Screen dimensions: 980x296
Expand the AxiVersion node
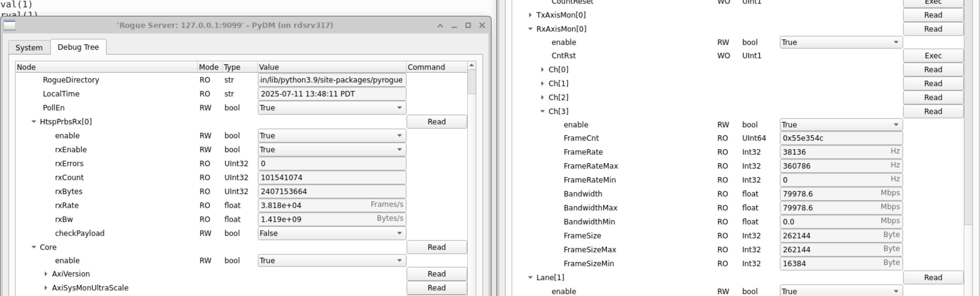(x=46, y=274)
